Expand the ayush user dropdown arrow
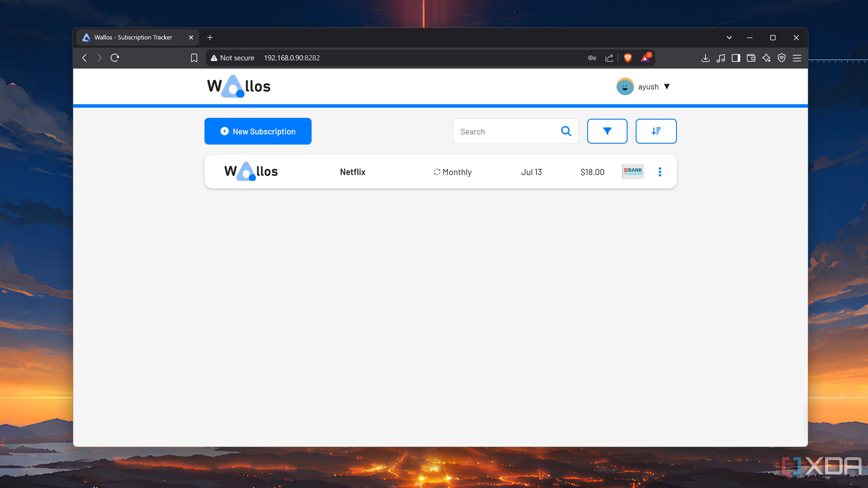Viewport: 868px width, 488px height. pyautogui.click(x=667, y=87)
